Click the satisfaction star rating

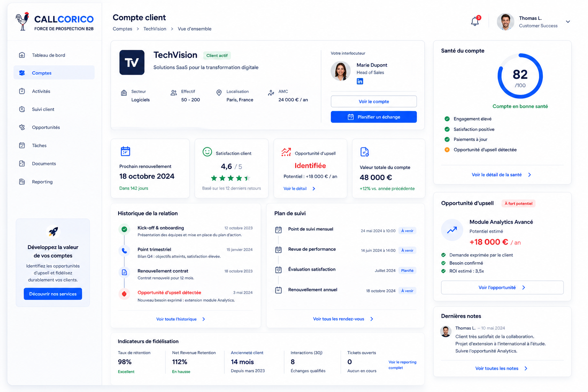[230, 178]
